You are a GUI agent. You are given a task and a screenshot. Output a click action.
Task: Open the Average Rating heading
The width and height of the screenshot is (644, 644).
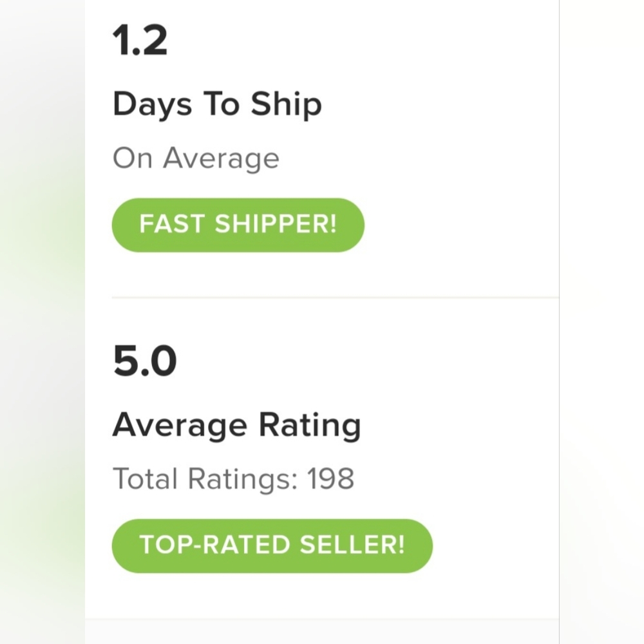pos(236,426)
